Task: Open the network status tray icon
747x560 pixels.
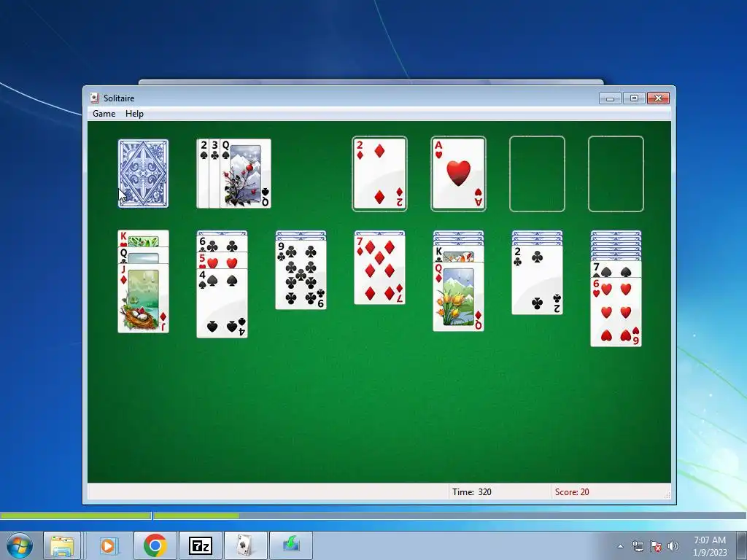Action: pos(638,546)
